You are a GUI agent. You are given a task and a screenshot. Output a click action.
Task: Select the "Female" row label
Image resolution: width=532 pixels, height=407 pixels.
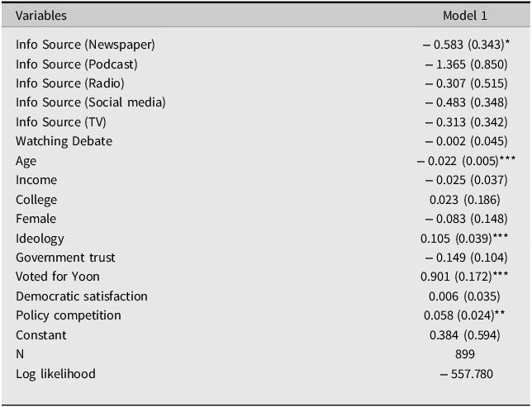(x=36, y=219)
